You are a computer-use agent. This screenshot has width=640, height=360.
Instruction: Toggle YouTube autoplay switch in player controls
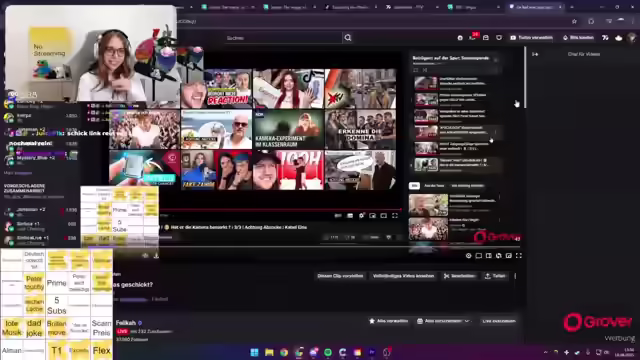tap(338, 216)
